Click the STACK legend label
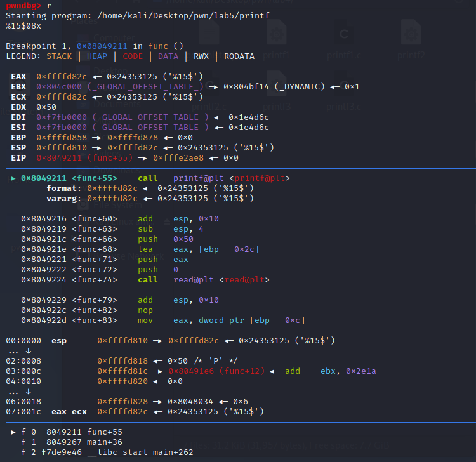This screenshot has height=462, width=476. pyautogui.click(x=59, y=56)
